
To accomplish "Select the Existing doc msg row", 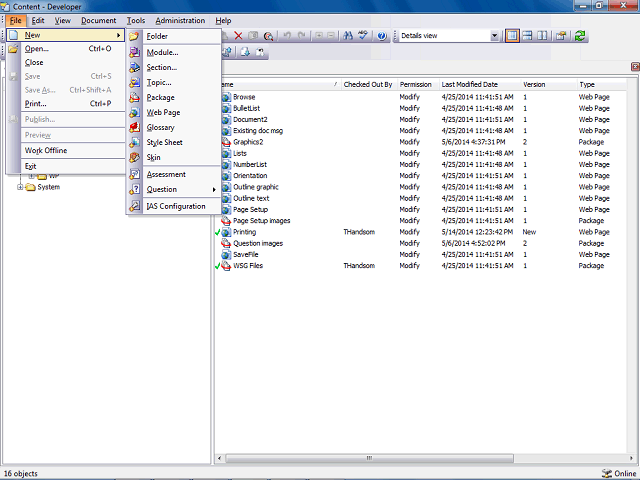I will (x=420, y=131).
